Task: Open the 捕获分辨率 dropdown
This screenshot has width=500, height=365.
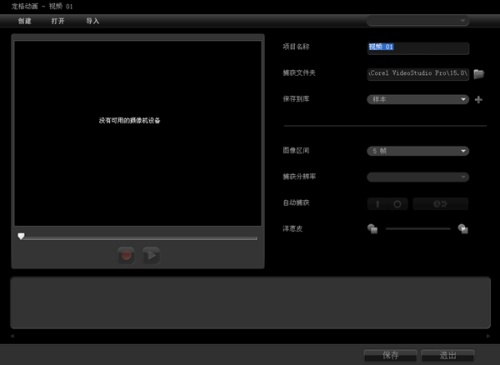Action: [418, 177]
